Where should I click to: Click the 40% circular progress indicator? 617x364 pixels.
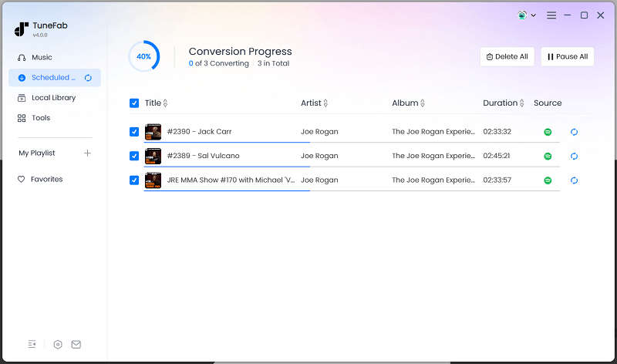pos(144,56)
